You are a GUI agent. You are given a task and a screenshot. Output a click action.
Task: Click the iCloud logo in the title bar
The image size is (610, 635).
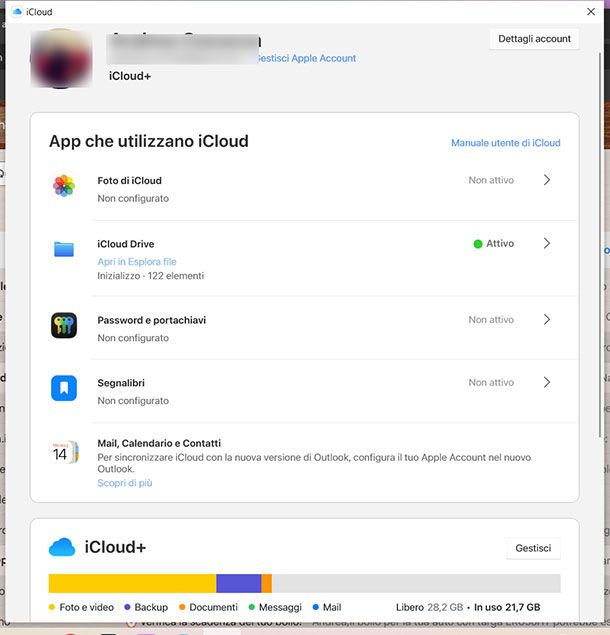click(17, 12)
